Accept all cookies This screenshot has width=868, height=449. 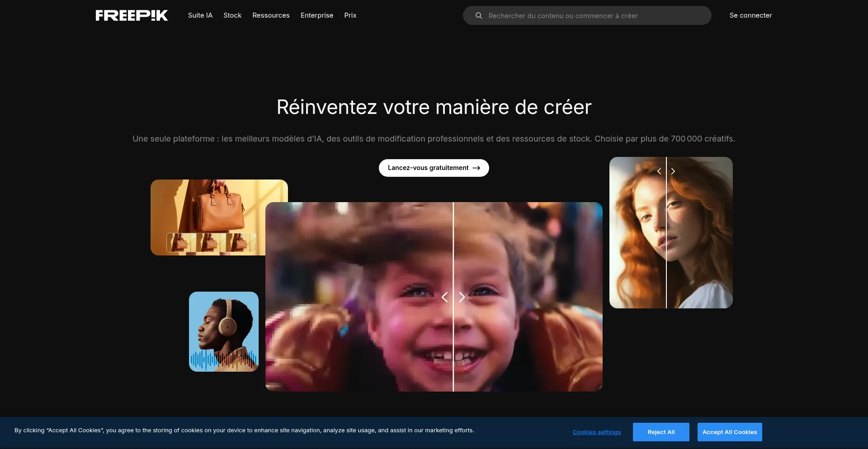(x=729, y=432)
